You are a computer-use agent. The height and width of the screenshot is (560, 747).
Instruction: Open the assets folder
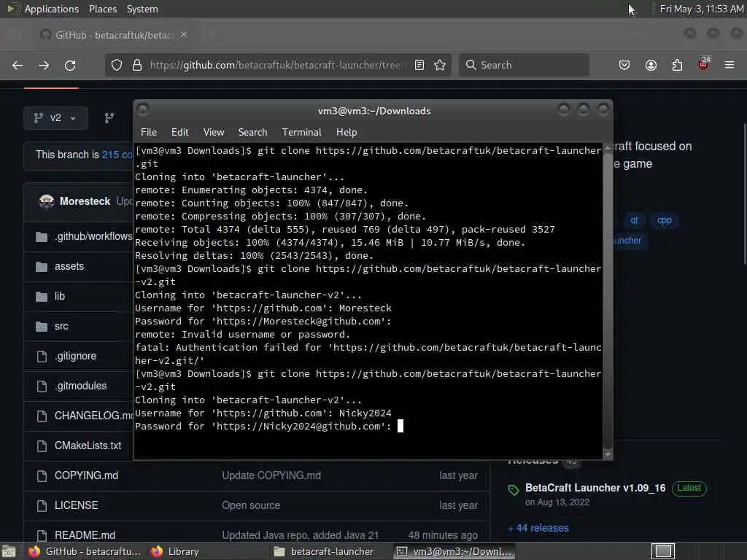[69, 266]
